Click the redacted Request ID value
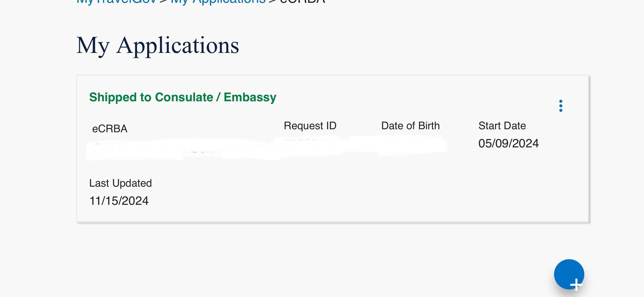Viewport: 644px width, 297px height. [x=310, y=143]
